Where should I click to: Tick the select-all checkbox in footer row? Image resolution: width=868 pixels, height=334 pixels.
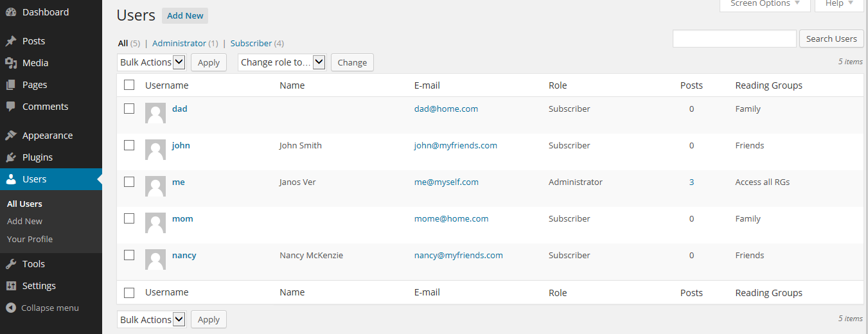point(129,292)
